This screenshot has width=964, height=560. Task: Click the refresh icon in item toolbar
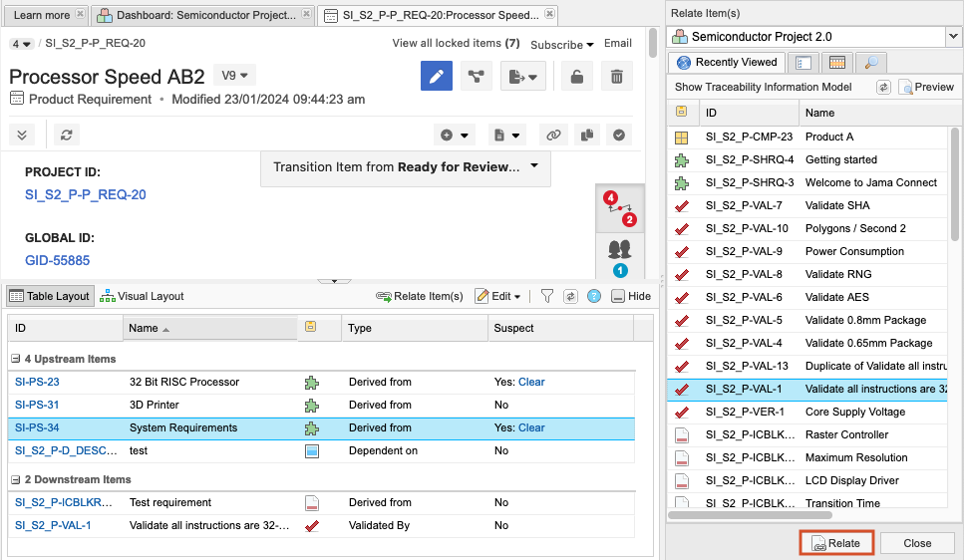click(67, 135)
